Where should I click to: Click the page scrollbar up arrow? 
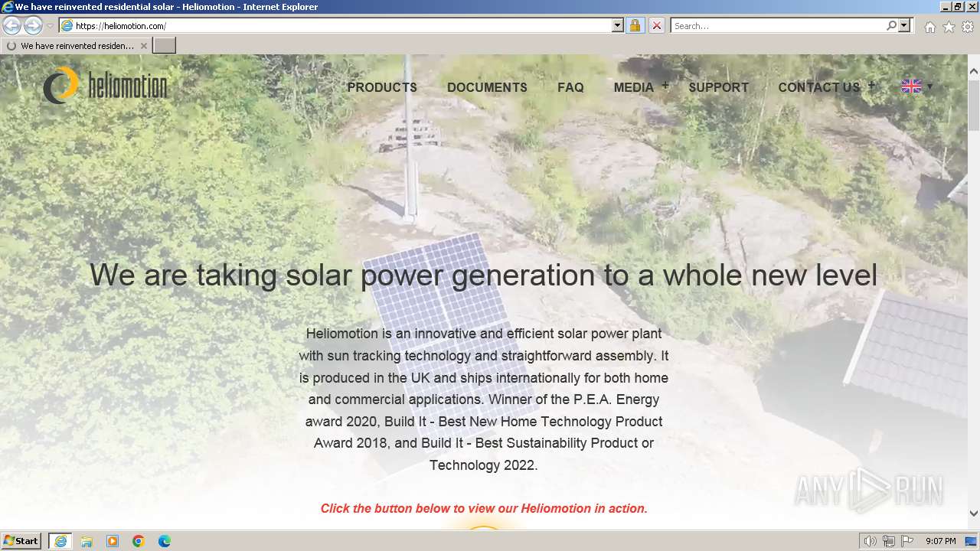974,71
